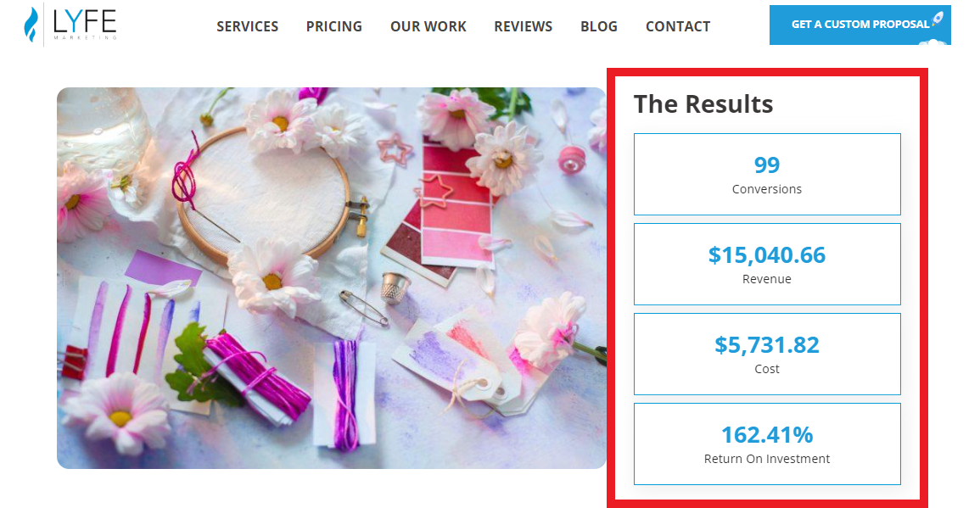Visit the Blog link
This screenshot has width=980, height=508.
pyautogui.click(x=599, y=26)
